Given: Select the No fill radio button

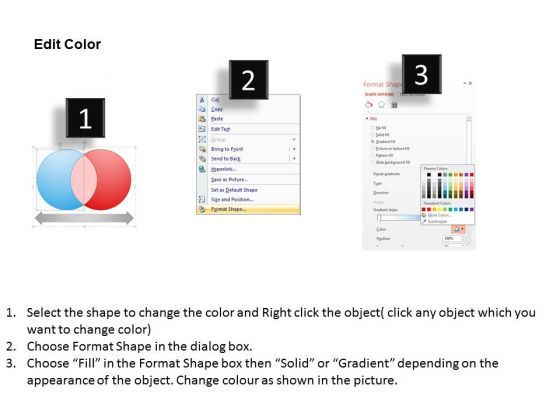Looking at the screenshot, I should click(373, 128).
